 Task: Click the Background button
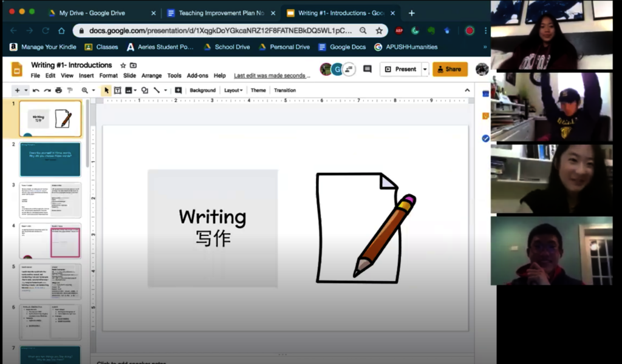[x=202, y=90]
